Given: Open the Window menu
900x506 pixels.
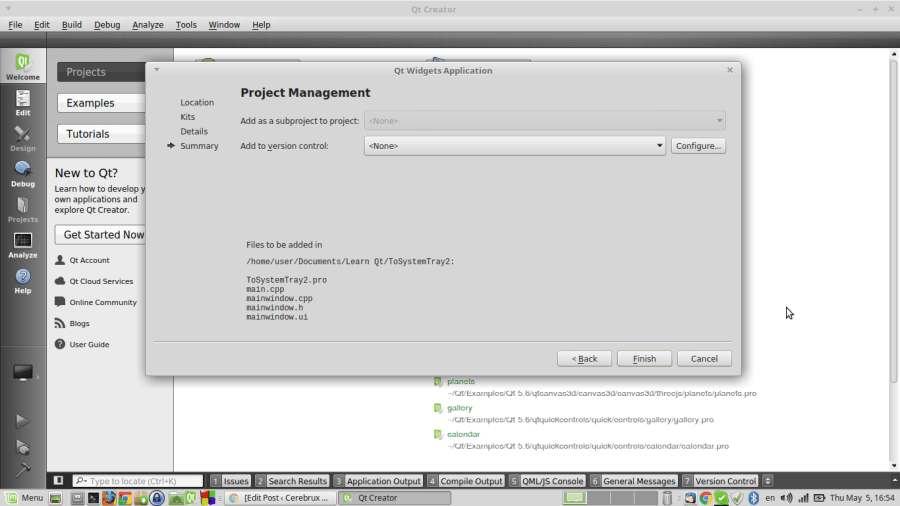Looking at the screenshot, I should coord(224,25).
